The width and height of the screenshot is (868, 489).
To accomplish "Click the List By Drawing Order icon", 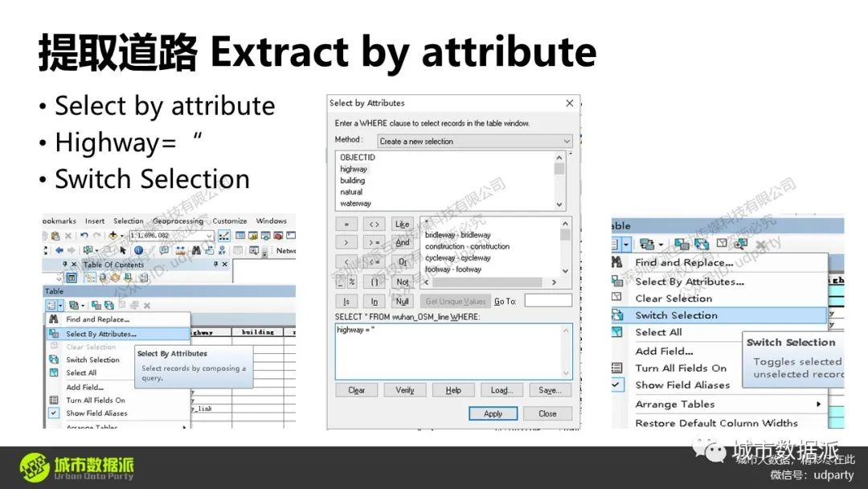I will [89, 278].
